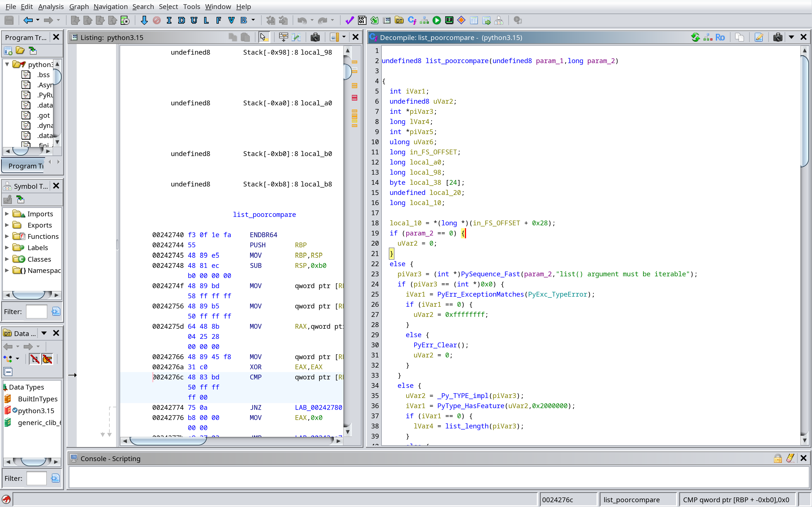Open the Bookmarks checkmark icon in toolbar

click(349, 21)
